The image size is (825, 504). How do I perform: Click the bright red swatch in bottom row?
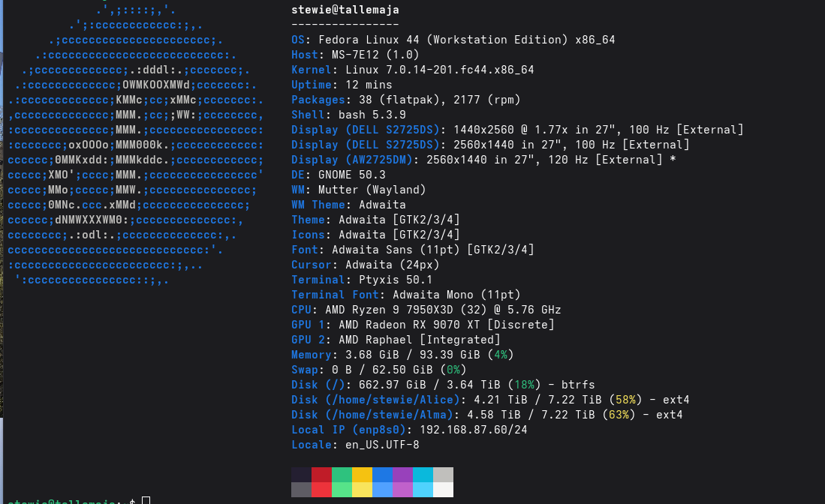(x=321, y=490)
